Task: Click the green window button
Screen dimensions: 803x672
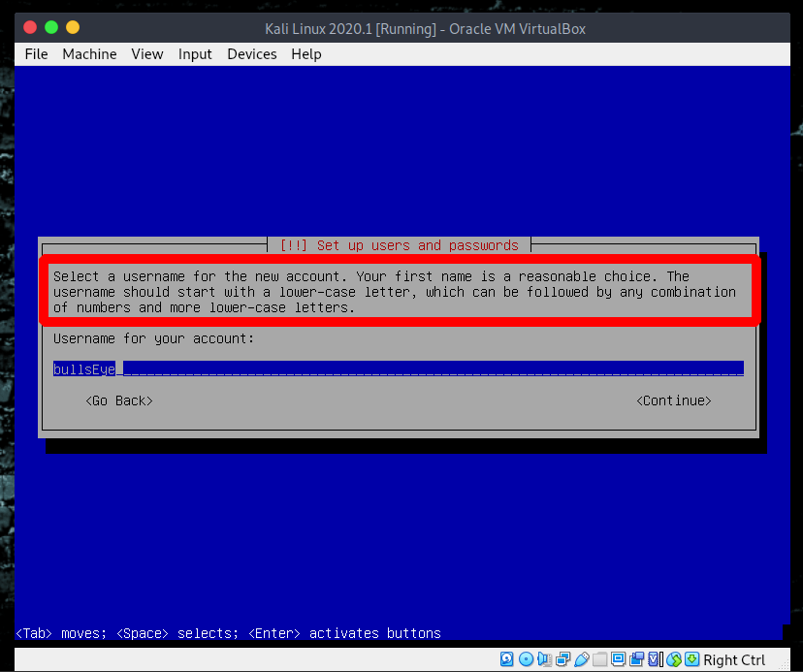Action: point(51,27)
